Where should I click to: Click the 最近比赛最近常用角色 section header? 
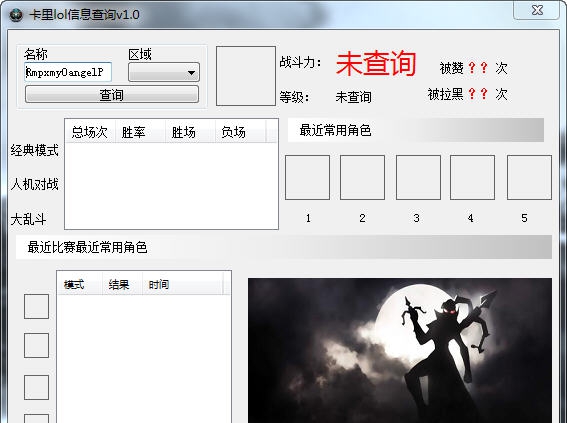pyautogui.click(x=284, y=247)
